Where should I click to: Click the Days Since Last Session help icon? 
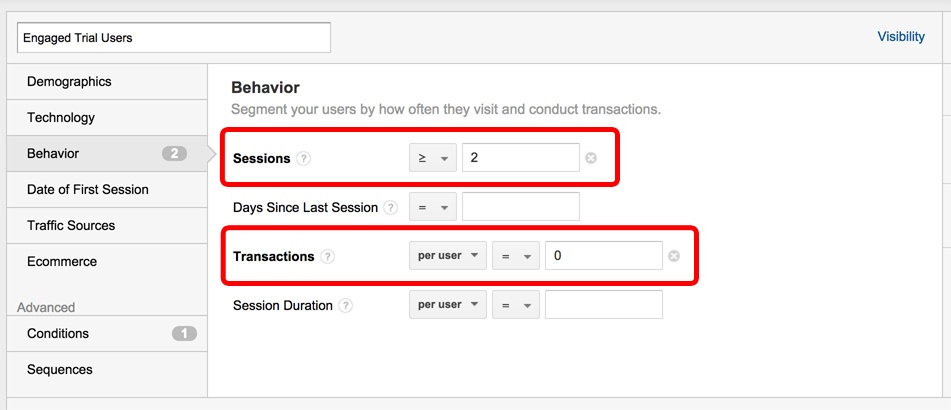pyautogui.click(x=390, y=208)
